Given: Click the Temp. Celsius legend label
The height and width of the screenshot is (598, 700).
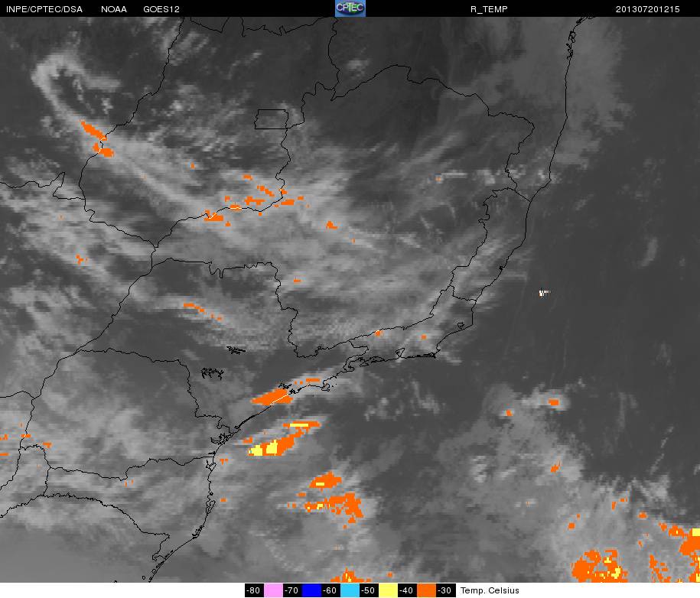Looking at the screenshot, I should tap(490, 590).
